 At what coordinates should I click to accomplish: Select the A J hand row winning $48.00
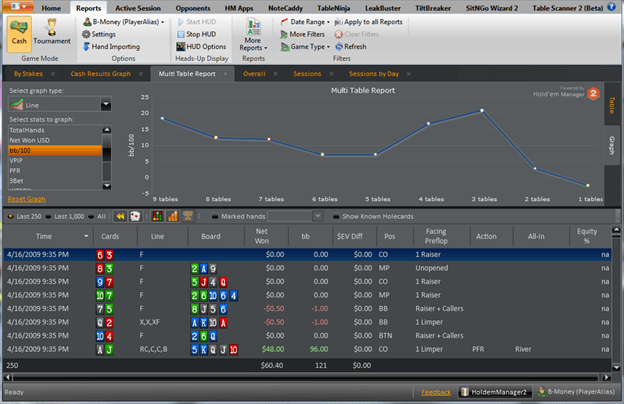click(x=307, y=349)
